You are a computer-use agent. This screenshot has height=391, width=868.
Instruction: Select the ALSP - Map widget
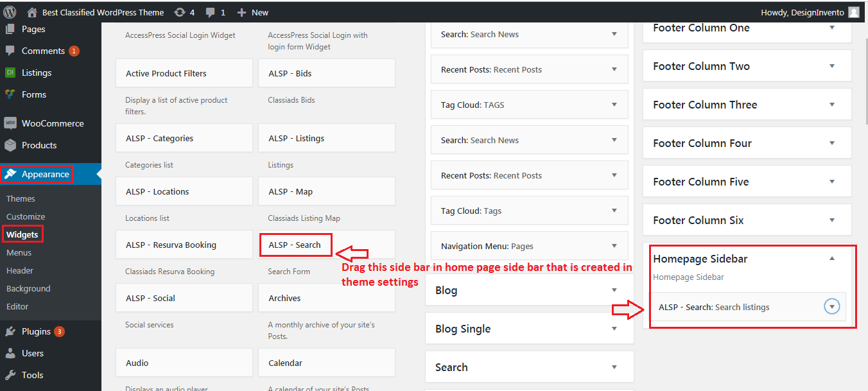click(x=327, y=192)
